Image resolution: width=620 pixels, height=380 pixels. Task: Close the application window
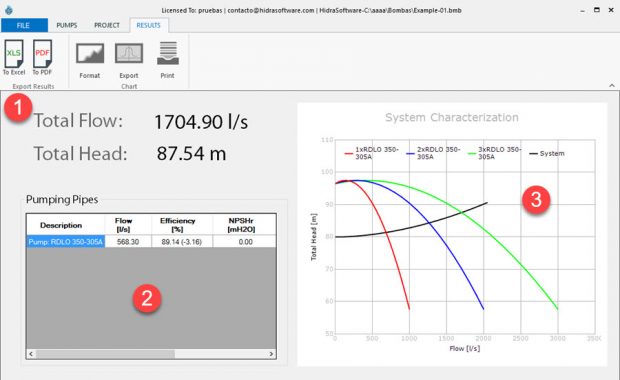(611, 10)
